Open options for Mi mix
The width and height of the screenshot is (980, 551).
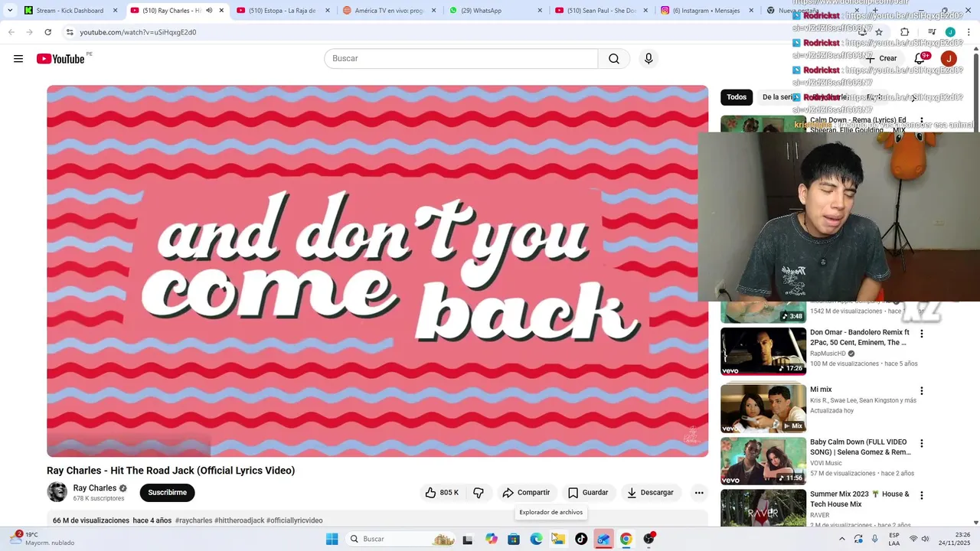[x=922, y=391]
